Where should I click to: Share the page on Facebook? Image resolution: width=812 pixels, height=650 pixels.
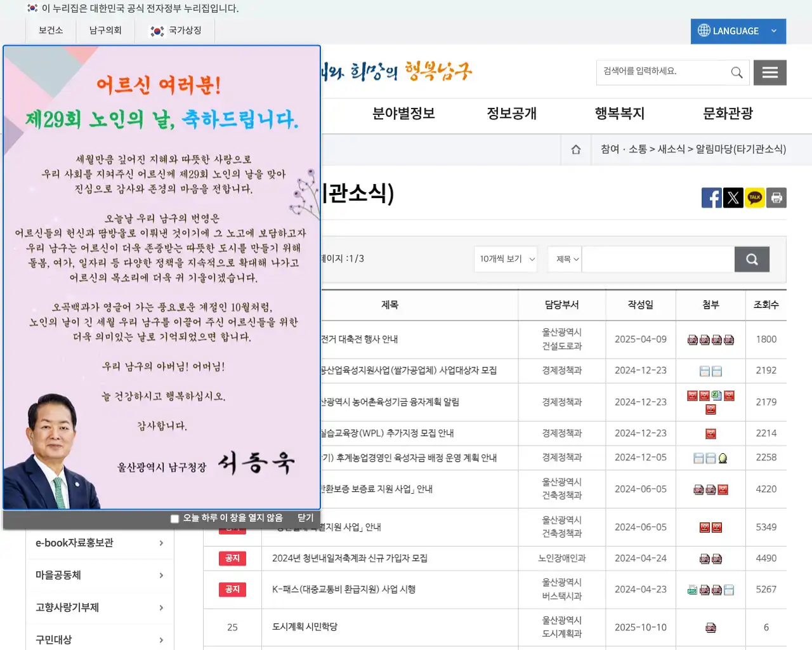pos(711,198)
